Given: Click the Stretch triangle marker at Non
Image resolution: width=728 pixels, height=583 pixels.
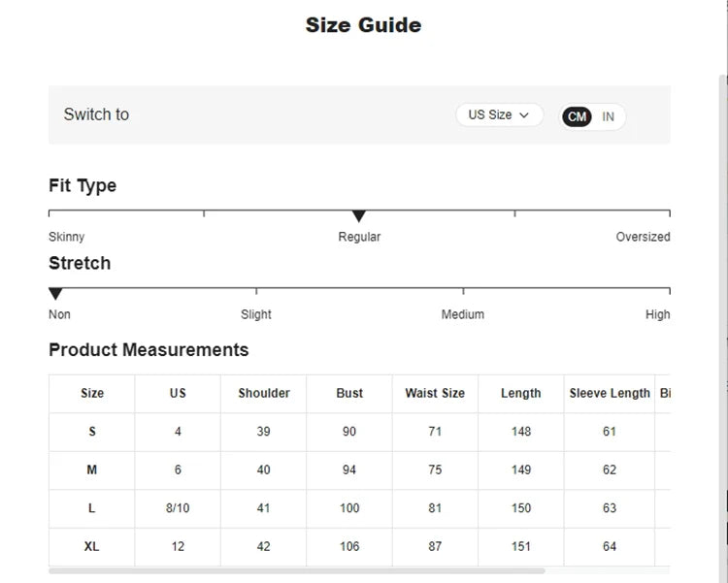Looking at the screenshot, I should (55, 294).
